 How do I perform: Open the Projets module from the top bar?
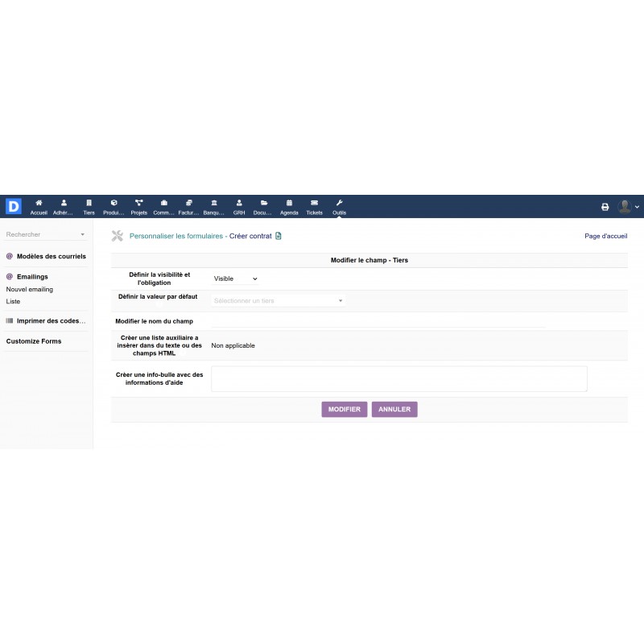coord(138,206)
